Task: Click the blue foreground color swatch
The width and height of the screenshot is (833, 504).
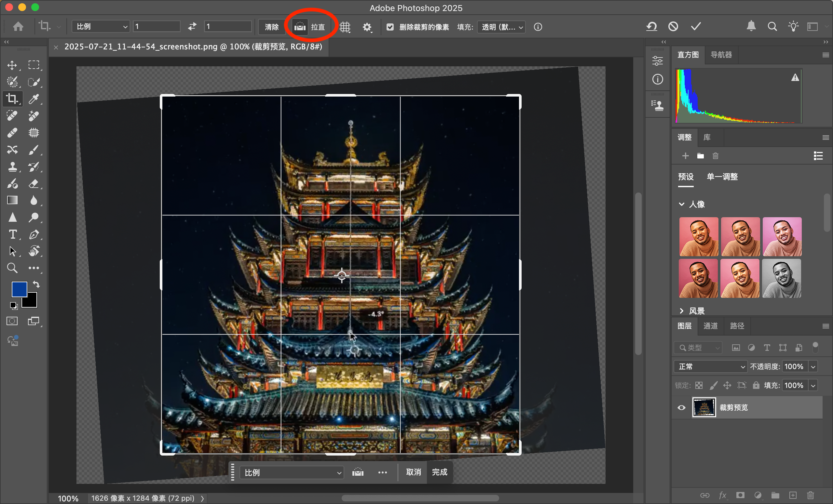Action: [19, 289]
